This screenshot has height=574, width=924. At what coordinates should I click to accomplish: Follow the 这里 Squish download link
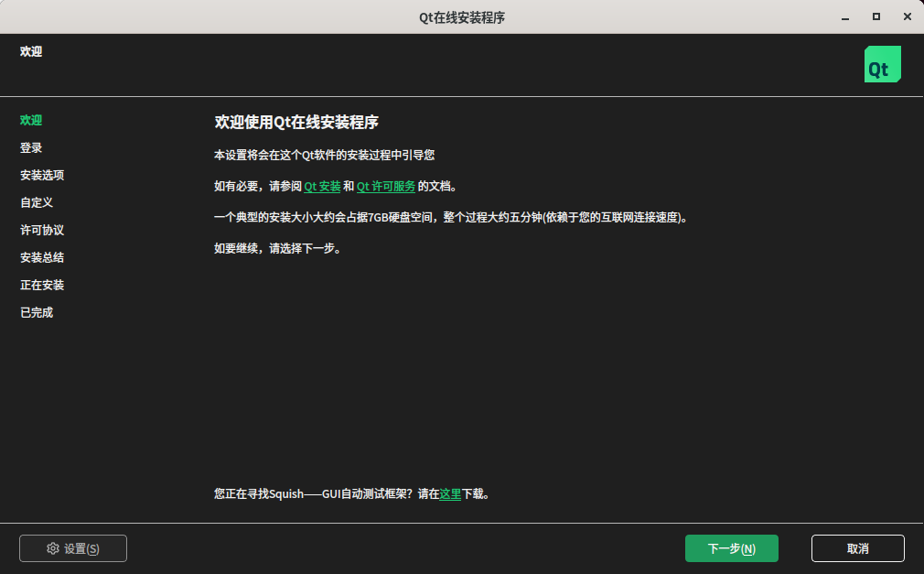tap(450, 493)
